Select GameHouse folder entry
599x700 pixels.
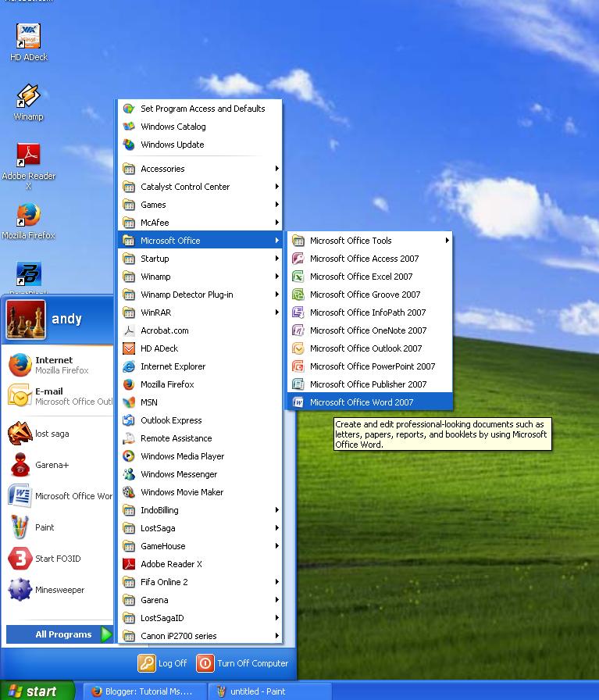[200, 546]
